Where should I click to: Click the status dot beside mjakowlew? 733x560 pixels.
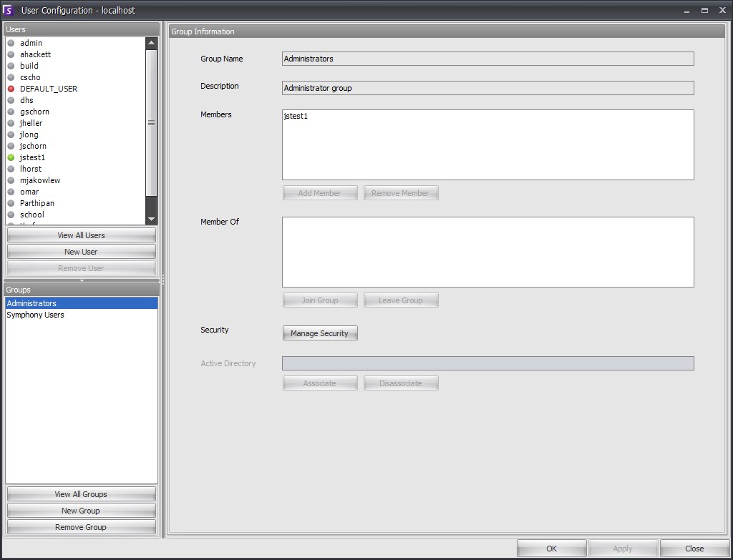click(11, 180)
